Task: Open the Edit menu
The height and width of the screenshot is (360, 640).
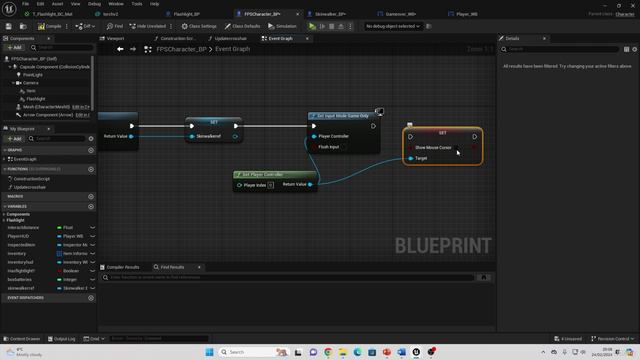Action: (x=40, y=4)
